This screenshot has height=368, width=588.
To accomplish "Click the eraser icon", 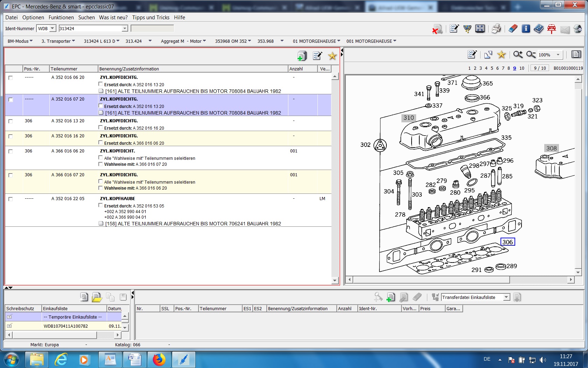I will coord(513,29).
